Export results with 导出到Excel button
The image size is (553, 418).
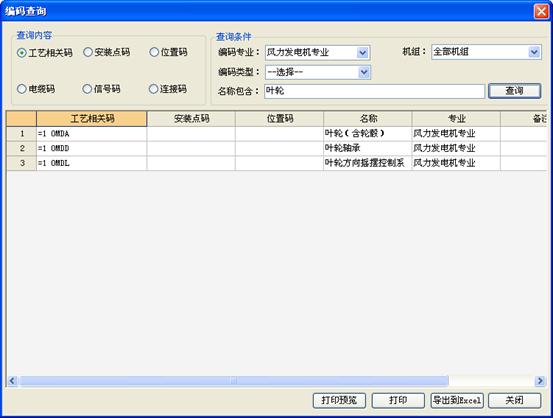457,400
